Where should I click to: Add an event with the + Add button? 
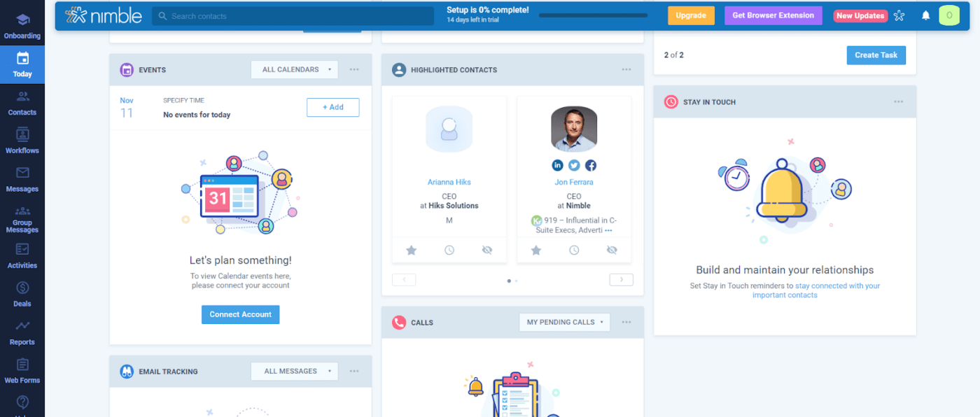point(333,107)
